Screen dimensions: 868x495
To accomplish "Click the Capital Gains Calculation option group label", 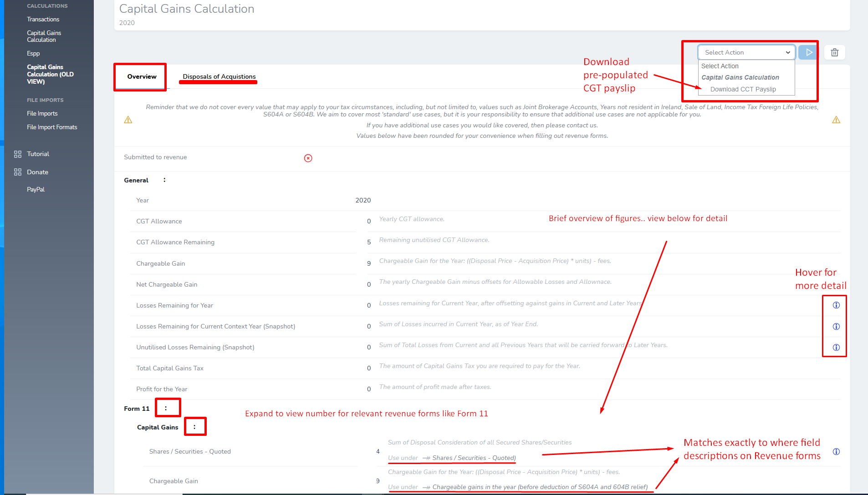I will point(740,77).
